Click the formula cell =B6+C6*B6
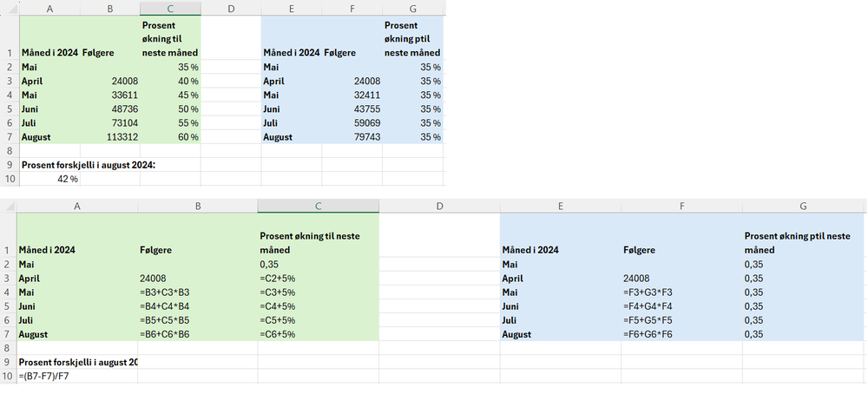This screenshot has width=868, height=394. coord(197,333)
